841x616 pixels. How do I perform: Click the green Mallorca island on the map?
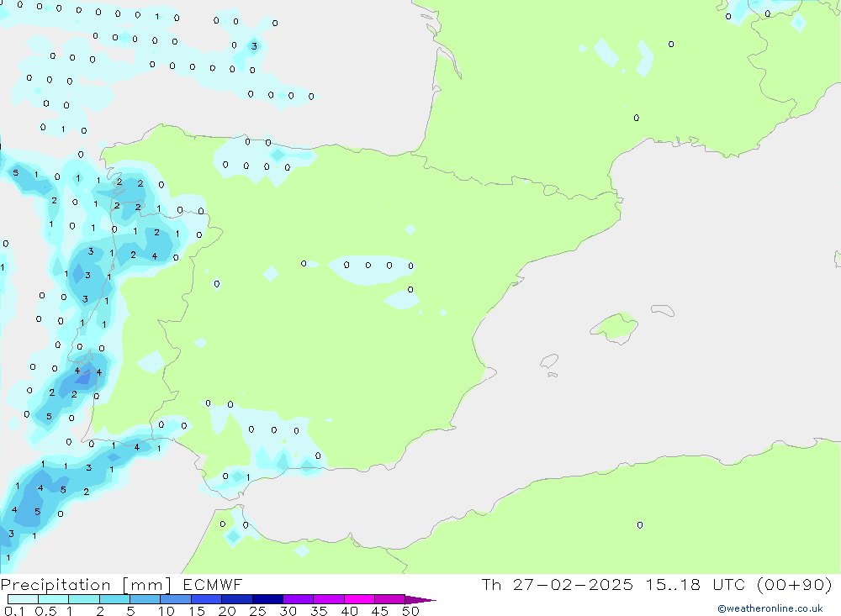point(615,327)
